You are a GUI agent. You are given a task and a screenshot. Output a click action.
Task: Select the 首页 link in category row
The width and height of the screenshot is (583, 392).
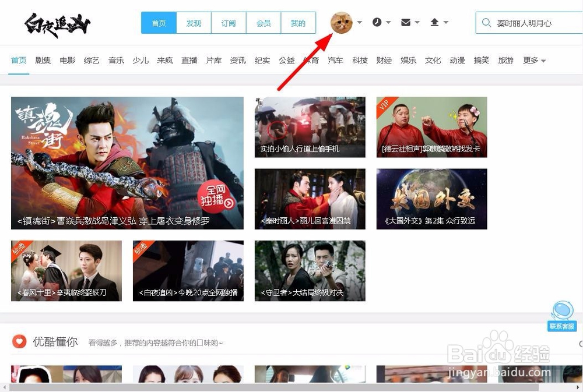point(19,60)
